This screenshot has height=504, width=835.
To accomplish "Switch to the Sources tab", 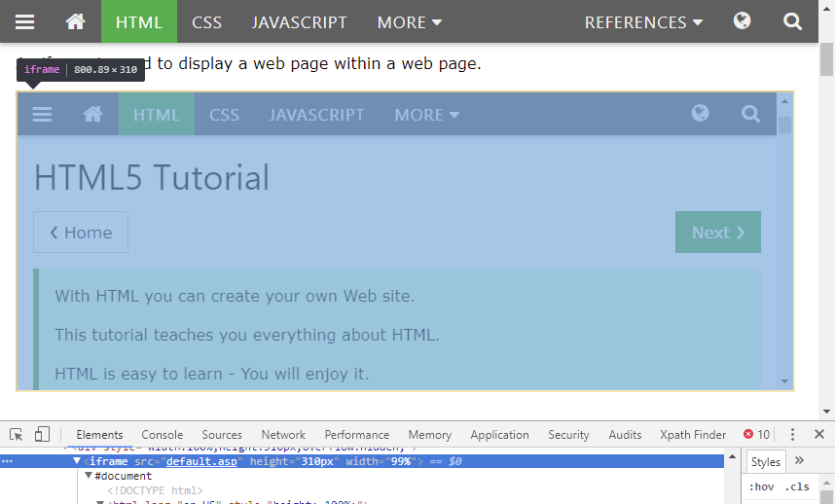I will 222,435.
